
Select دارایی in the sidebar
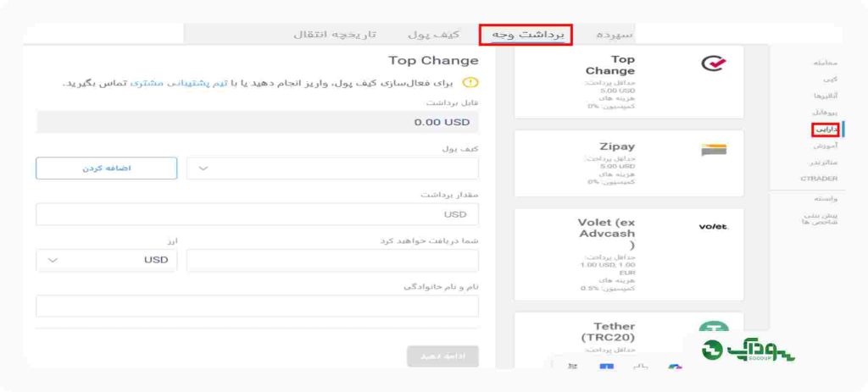click(826, 130)
